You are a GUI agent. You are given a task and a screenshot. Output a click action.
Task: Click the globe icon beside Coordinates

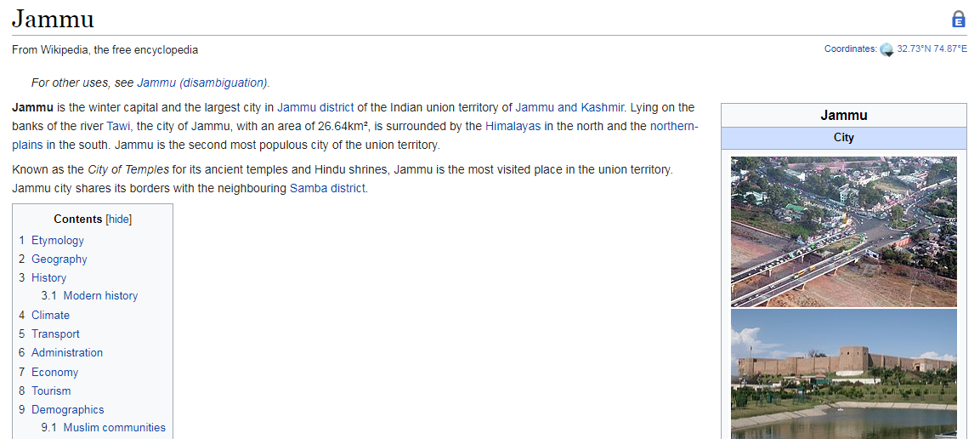tap(887, 49)
